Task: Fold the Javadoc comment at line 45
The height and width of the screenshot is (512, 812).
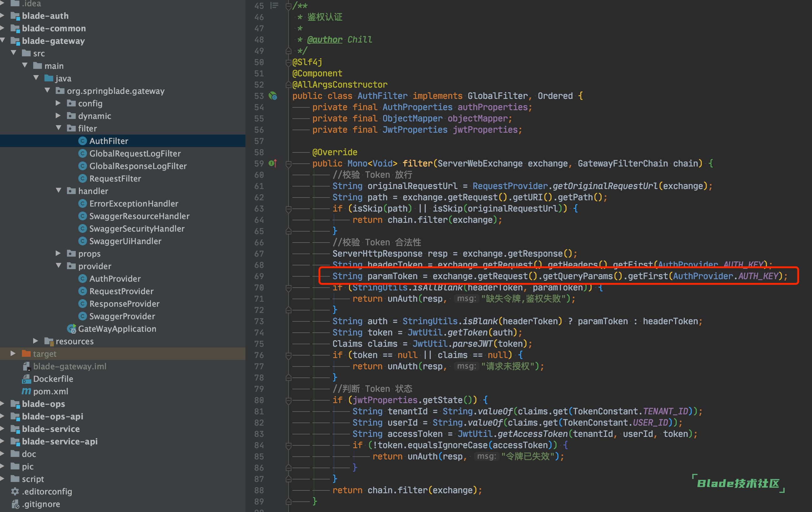Action: 288,6
